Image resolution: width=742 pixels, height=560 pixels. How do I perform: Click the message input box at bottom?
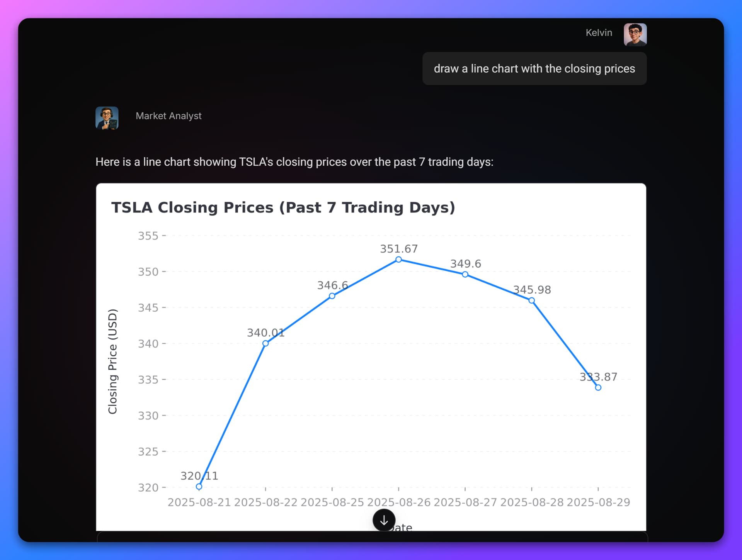pos(372,537)
